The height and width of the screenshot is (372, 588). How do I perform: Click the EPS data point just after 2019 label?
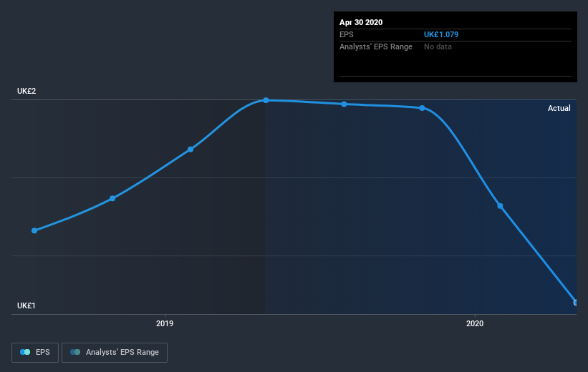point(191,149)
